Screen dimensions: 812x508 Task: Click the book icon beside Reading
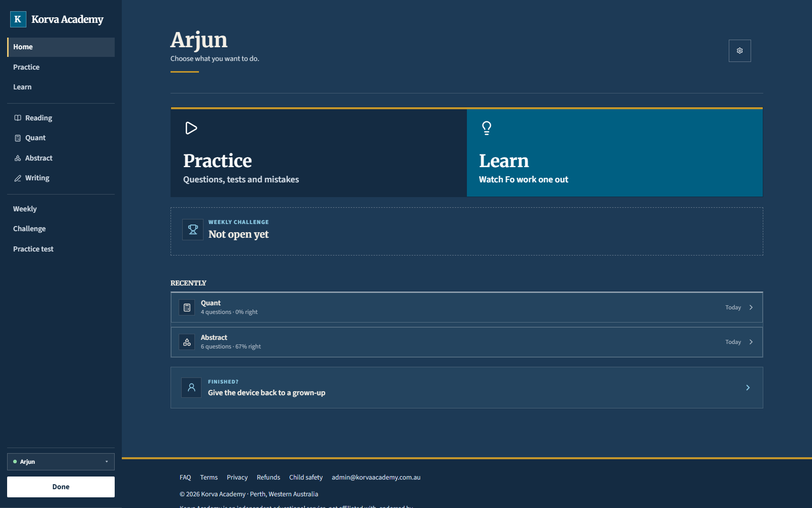coord(18,118)
